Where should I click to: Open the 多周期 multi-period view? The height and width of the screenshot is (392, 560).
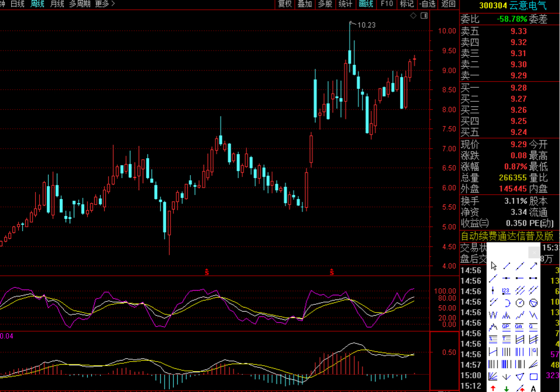click(x=80, y=4)
